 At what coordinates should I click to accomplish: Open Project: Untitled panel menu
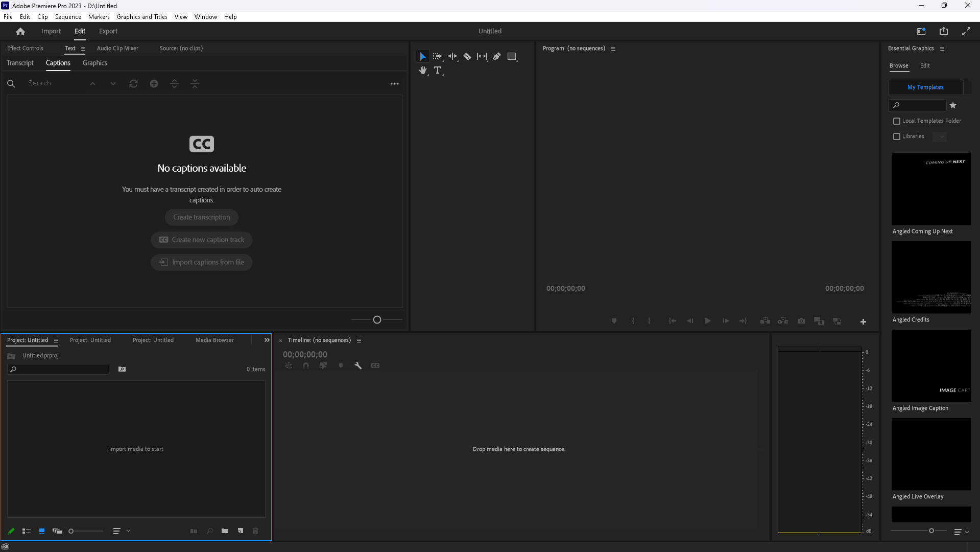click(x=56, y=341)
